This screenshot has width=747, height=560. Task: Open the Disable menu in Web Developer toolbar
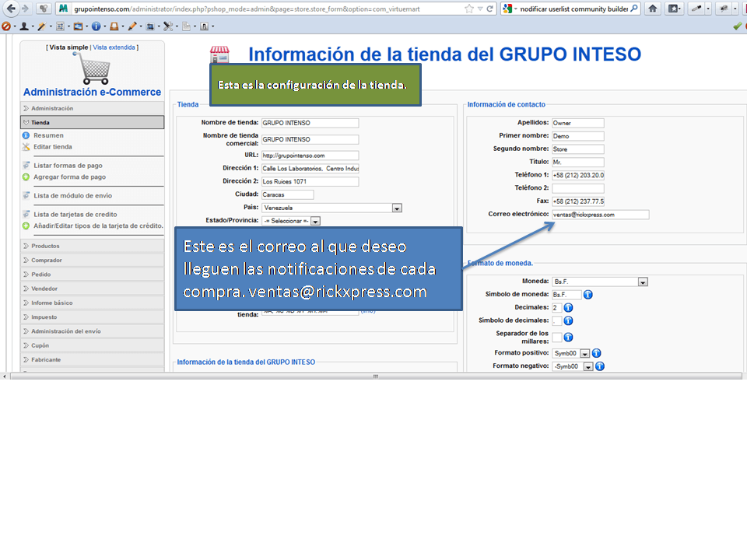(6, 26)
